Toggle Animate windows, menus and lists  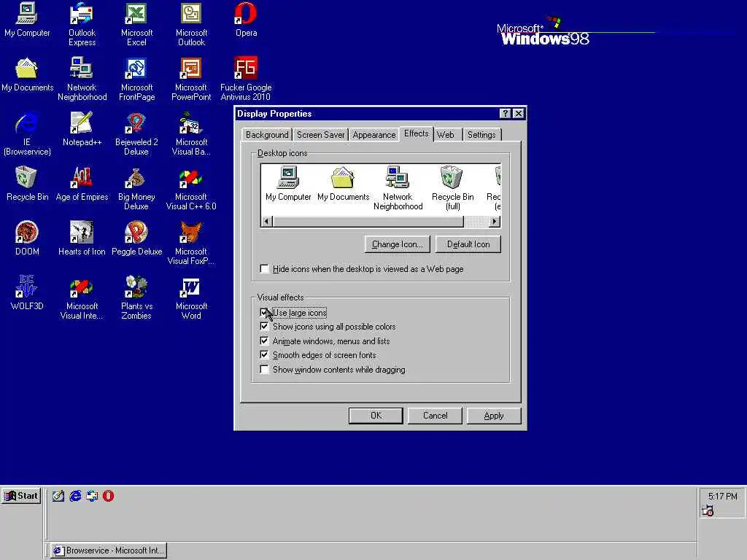(264, 341)
